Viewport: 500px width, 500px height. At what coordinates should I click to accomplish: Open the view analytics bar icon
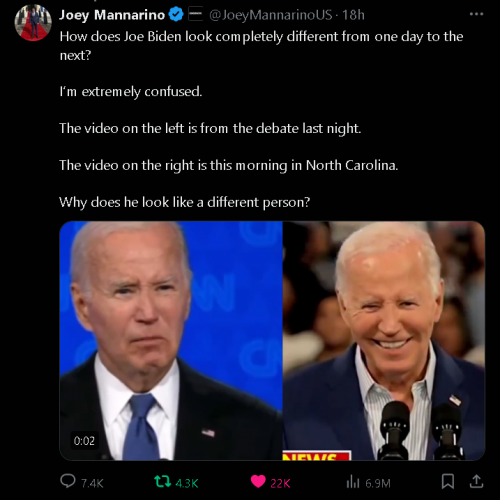[353, 482]
